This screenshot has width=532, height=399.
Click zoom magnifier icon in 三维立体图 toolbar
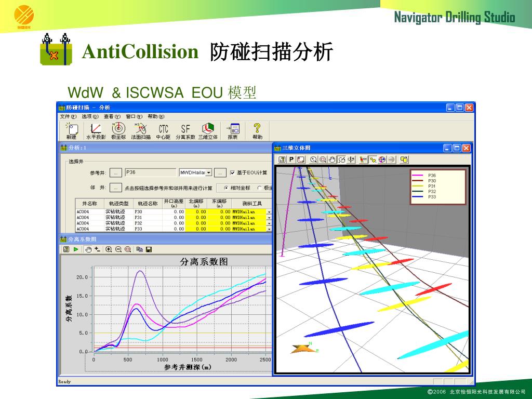click(x=313, y=159)
